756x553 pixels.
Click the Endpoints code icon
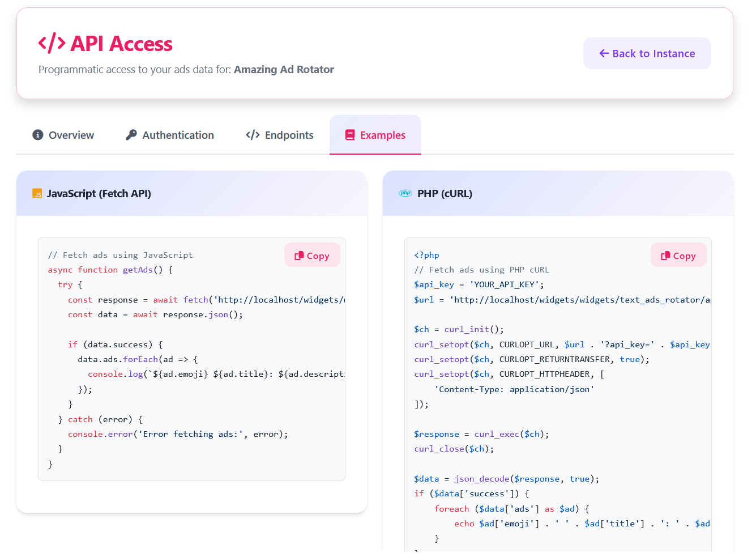tap(253, 135)
